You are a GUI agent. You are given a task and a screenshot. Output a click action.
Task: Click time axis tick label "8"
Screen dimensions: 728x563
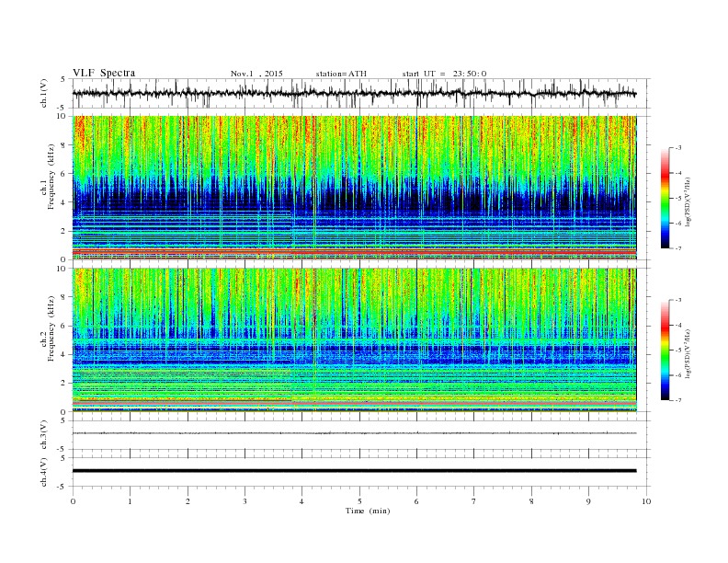point(531,501)
